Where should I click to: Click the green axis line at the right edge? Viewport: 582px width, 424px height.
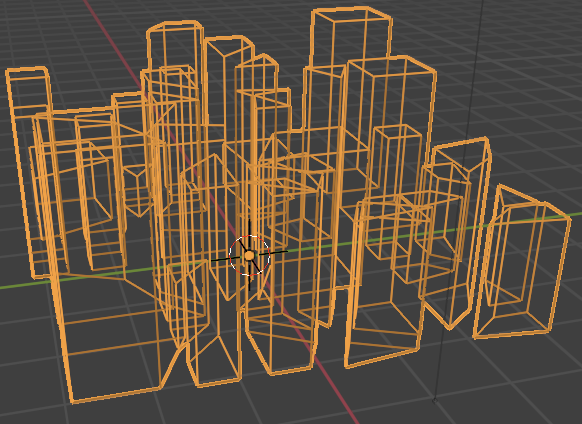pos(575,215)
